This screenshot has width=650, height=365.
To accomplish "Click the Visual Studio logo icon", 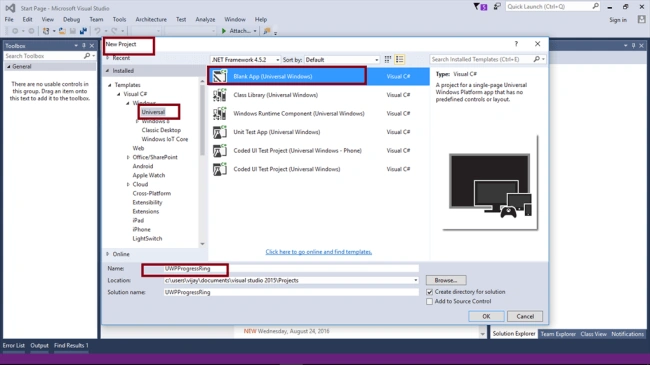I will coord(10,8).
